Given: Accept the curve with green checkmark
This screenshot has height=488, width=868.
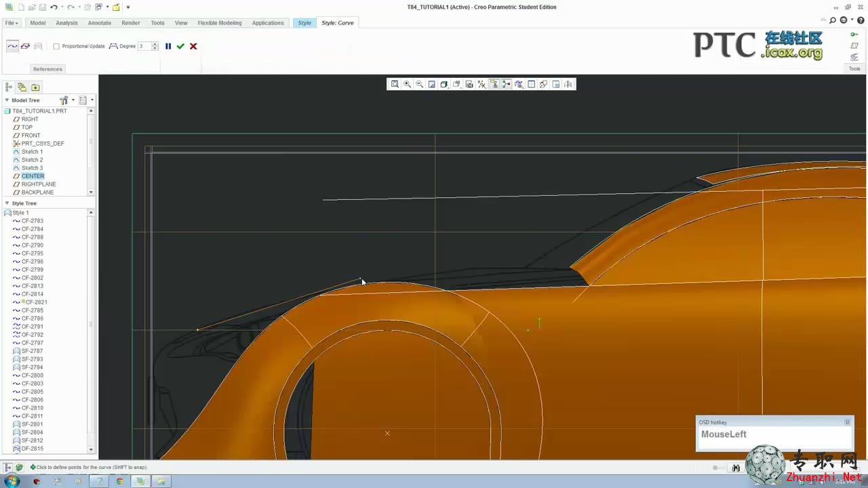Looking at the screenshot, I should coord(180,46).
